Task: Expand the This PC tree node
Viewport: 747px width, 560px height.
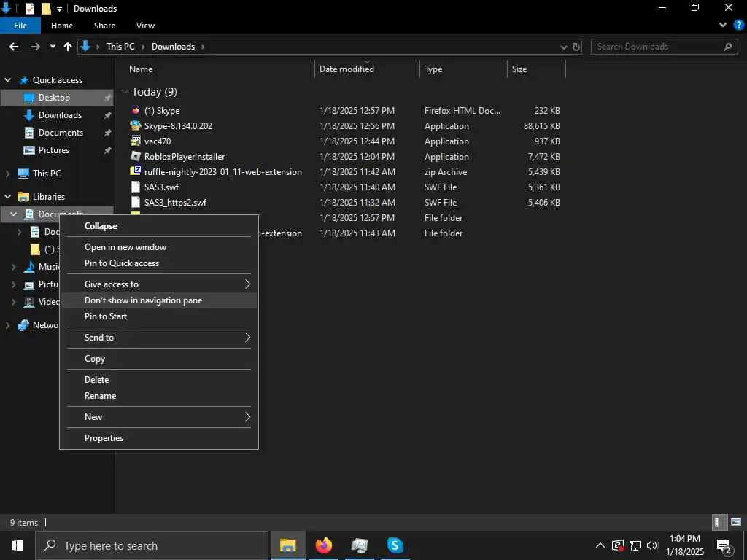Action: [7, 174]
